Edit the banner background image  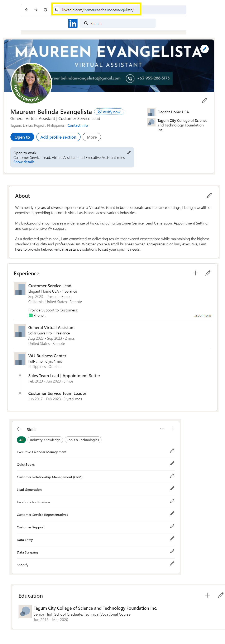coord(205,49)
